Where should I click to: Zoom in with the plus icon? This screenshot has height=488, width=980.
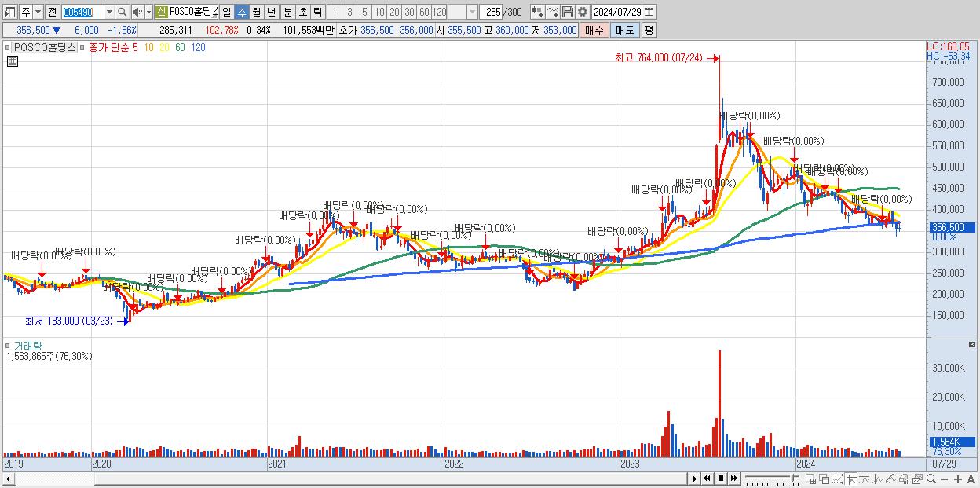(958, 479)
